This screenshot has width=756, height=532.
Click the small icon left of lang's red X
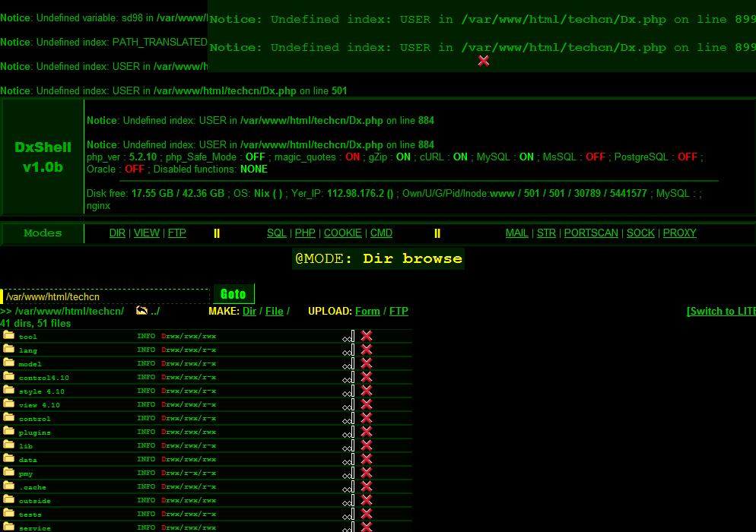pyautogui.click(x=348, y=350)
